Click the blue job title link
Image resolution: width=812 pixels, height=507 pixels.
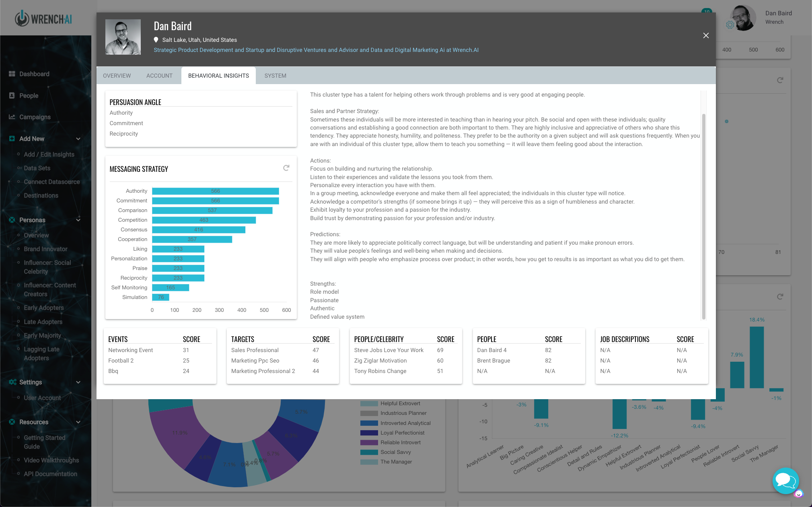316,50
